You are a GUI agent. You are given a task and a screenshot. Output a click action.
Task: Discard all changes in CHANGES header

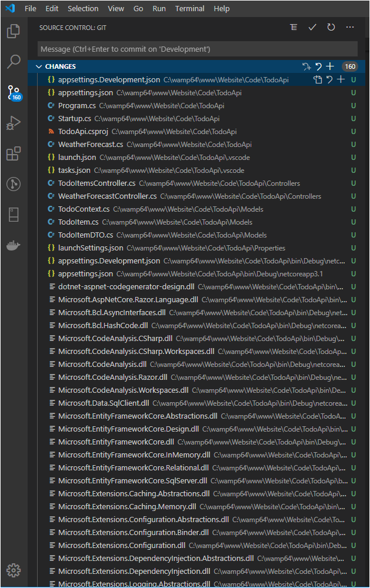click(x=318, y=66)
